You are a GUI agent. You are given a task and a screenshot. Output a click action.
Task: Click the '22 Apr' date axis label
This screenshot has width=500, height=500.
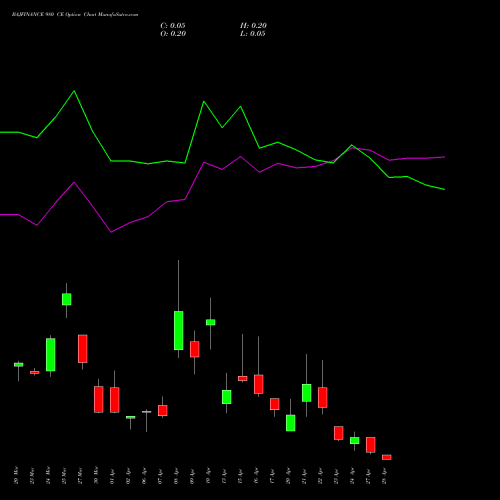[320, 476]
